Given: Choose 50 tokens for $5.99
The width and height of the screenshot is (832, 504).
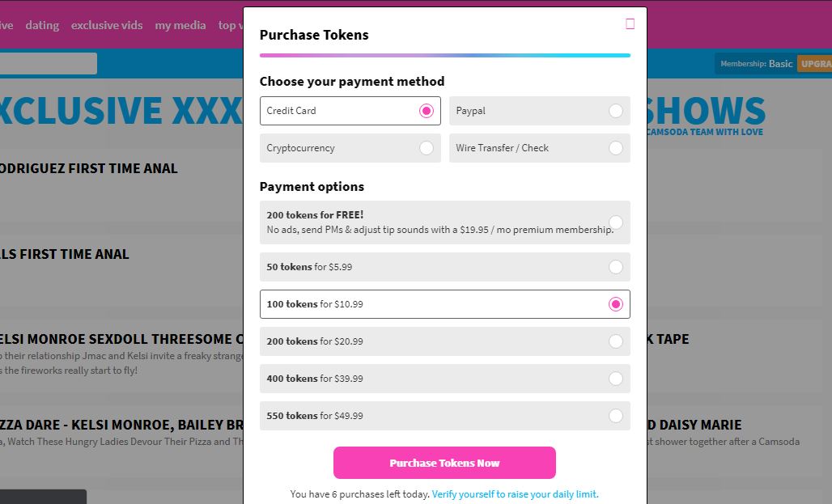Looking at the screenshot, I should click(x=444, y=267).
